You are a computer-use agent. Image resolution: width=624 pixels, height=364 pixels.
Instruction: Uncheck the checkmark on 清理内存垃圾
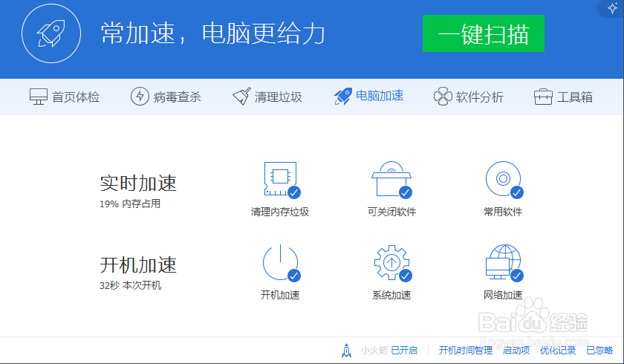(294, 192)
